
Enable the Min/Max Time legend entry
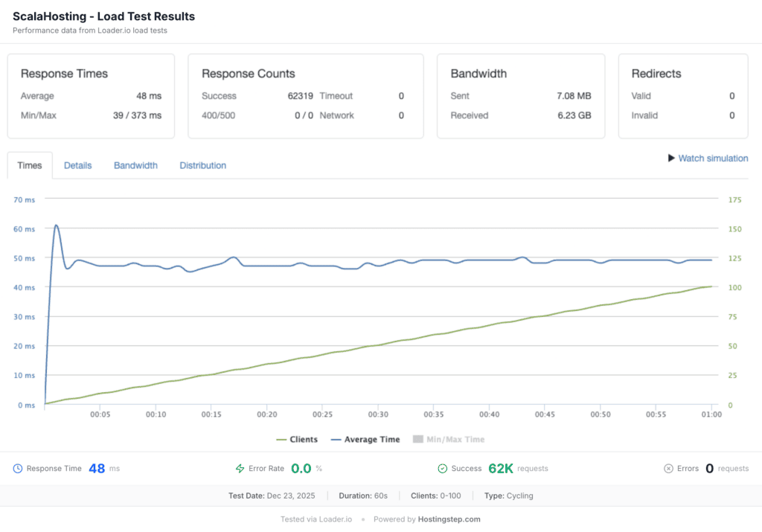pos(449,439)
